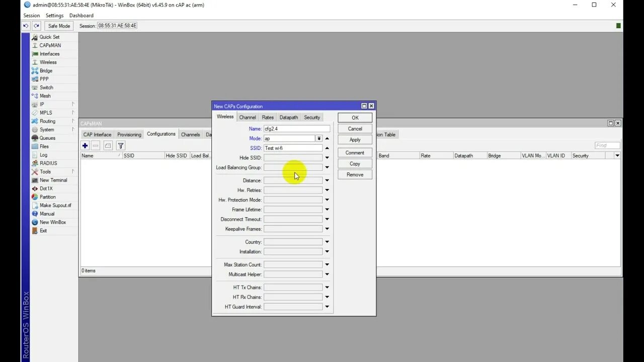Click Exit in the sidebar
Image resolution: width=644 pixels, height=362 pixels.
click(x=43, y=231)
